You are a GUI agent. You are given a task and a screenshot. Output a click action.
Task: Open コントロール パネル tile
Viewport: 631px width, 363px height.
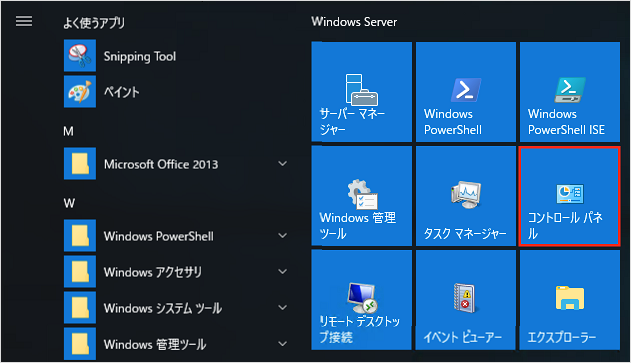coord(570,196)
